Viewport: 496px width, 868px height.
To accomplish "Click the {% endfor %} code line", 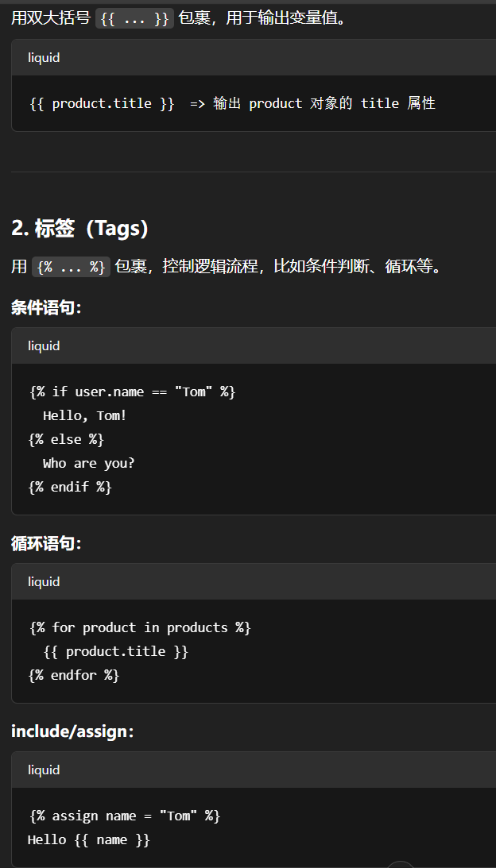I will pos(75,676).
